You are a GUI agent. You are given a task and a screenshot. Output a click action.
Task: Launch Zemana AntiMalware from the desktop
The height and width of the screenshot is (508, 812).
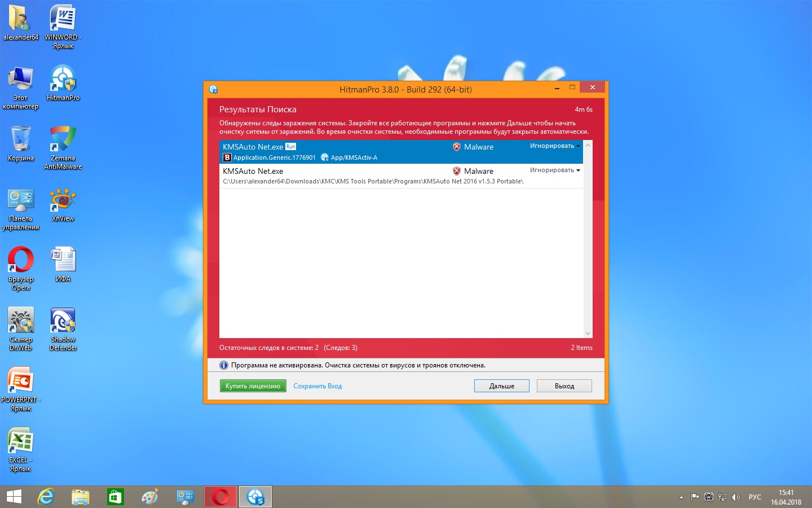(x=63, y=148)
